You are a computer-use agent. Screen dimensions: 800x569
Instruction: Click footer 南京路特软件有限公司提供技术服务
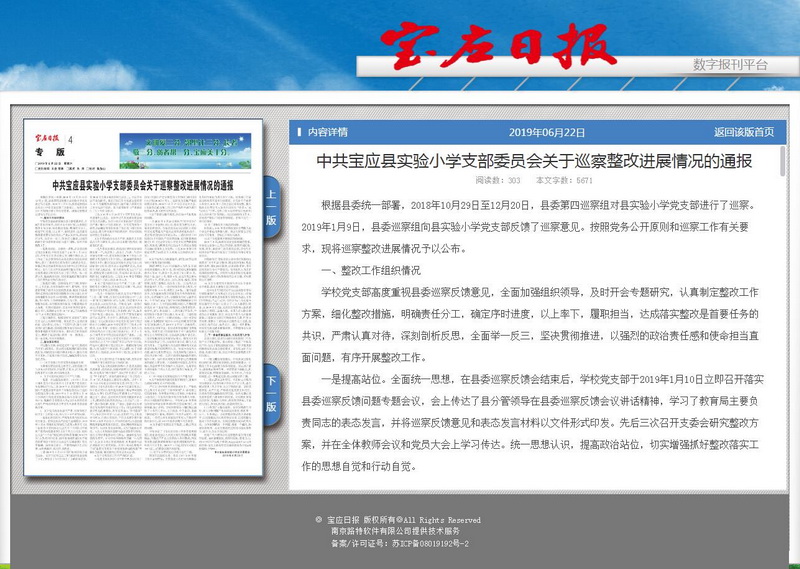(395, 531)
